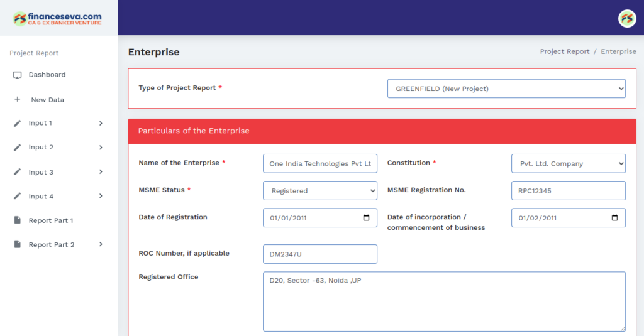Open the FS profile avatar
Image resolution: width=644 pixels, height=336 pixels.
tap(627, 18)
